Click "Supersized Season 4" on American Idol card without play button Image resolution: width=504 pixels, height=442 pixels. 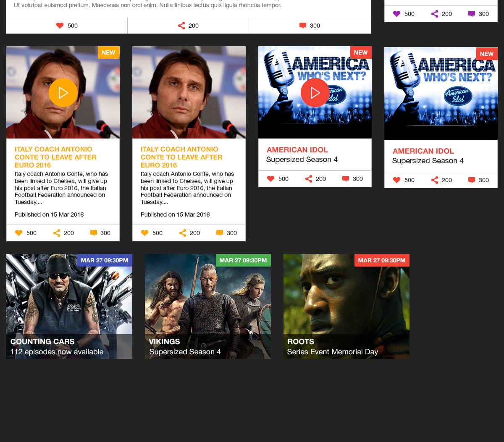point(428,161)
